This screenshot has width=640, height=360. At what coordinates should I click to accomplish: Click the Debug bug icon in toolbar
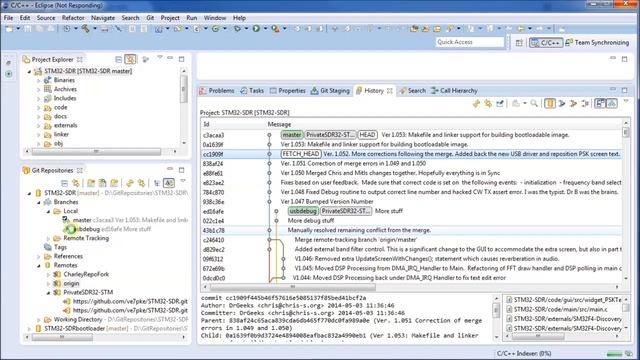point(238,29)
